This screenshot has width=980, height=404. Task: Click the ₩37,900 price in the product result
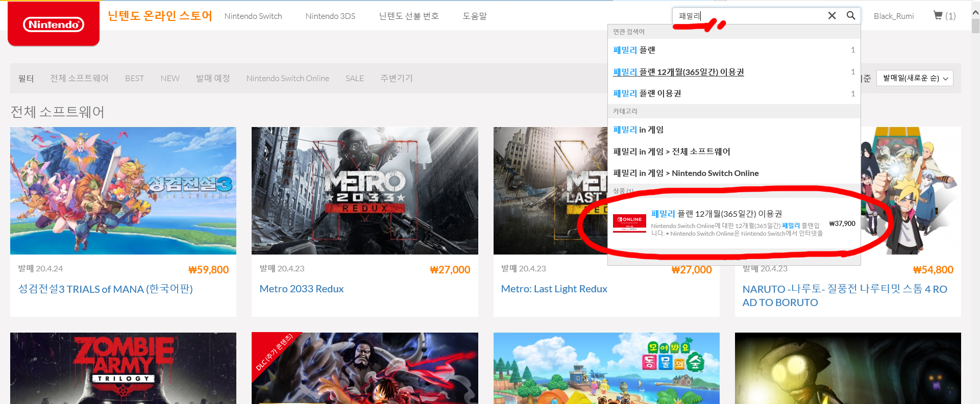[842, 223]
